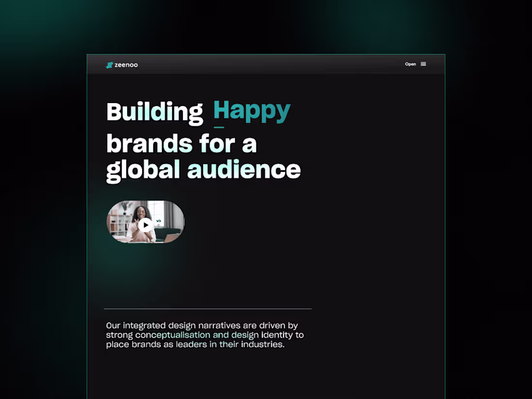Screen dimensions: 532x399
Task: Toggle video playback on the hero clip
Action: [146, 225]
